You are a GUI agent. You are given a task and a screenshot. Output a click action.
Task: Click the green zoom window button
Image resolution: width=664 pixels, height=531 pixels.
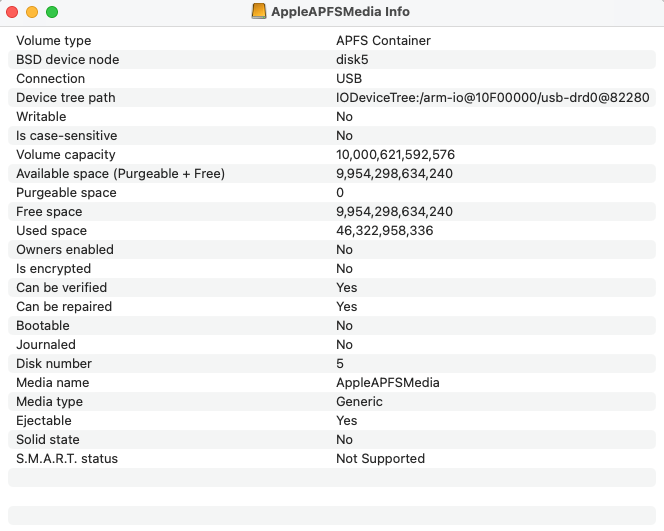pos(52,12)
